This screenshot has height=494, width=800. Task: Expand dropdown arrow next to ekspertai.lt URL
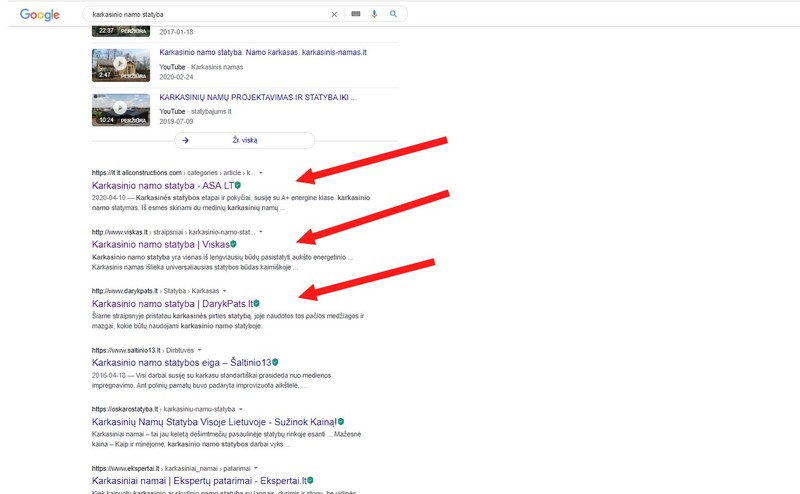(256, 468)
